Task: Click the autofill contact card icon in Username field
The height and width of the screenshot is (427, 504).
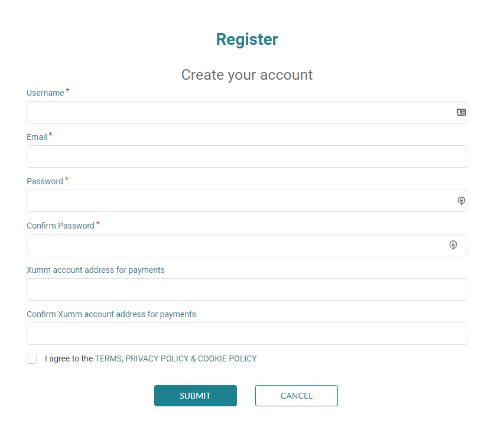Action: pyautogui.click(x=461, y=112)
